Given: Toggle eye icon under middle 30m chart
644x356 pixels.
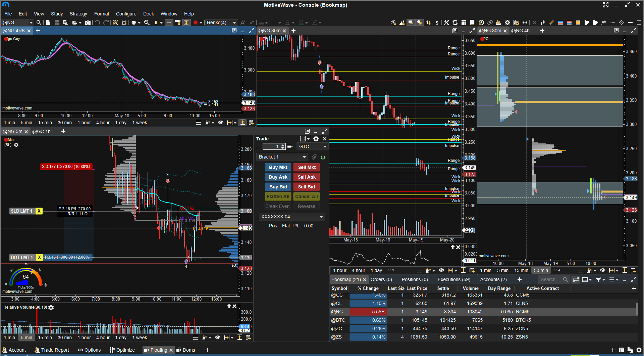Looking at the screenshot, I should pyautogui.click(x=441, y=270).
